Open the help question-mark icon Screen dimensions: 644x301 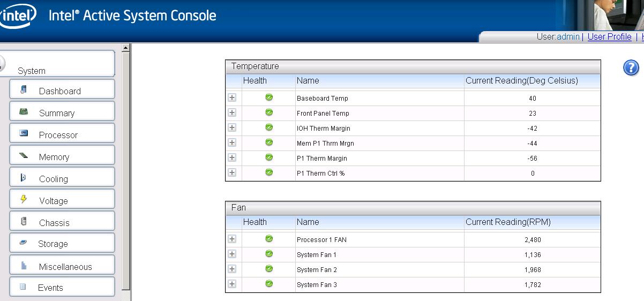(x=631, y=67)
